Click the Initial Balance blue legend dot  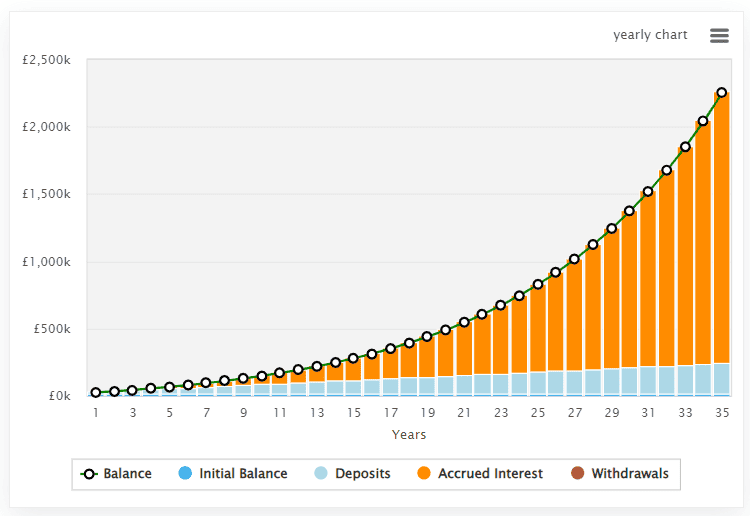(x=185, y=474)
